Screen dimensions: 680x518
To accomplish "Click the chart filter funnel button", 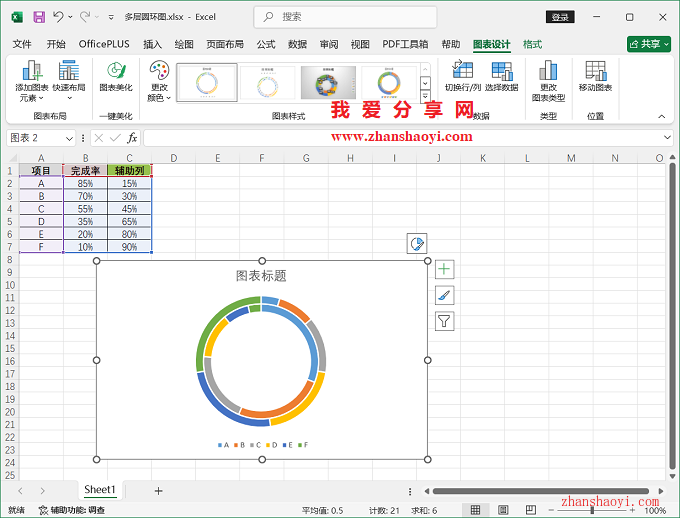I will [x=445, y=321].
